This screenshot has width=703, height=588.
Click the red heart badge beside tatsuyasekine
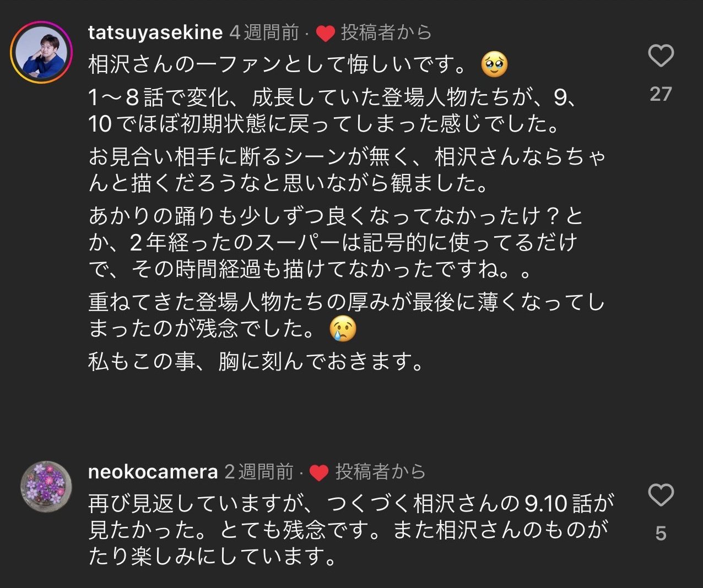pyautogui.click(x=325, y=34)
